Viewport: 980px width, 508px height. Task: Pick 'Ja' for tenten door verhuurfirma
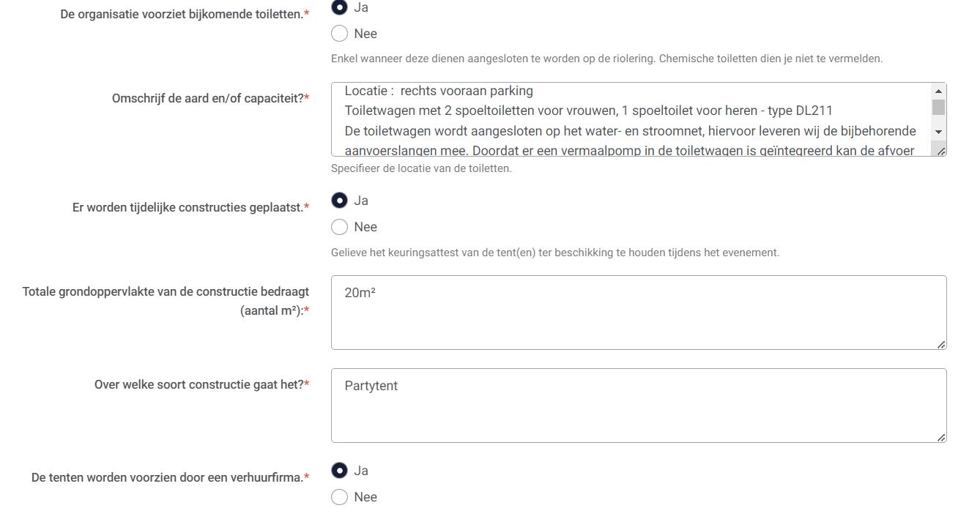click(339, 471)
